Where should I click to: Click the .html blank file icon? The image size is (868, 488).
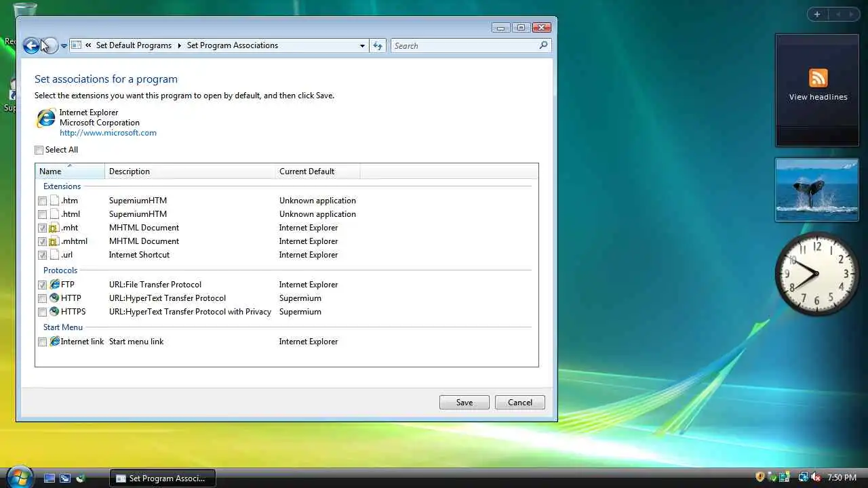pyautogui.click(x=54, y=214)
